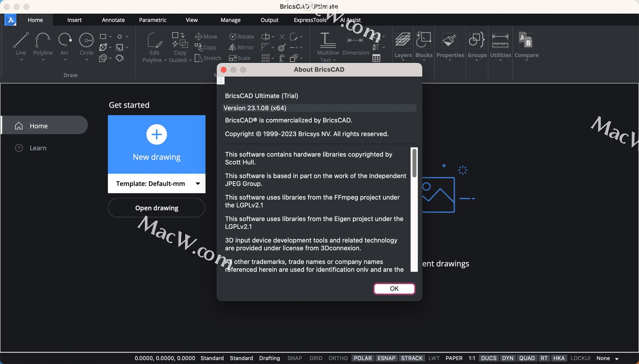
Task: Expand the Circle dropdown arrow
Action: (87, 60)
